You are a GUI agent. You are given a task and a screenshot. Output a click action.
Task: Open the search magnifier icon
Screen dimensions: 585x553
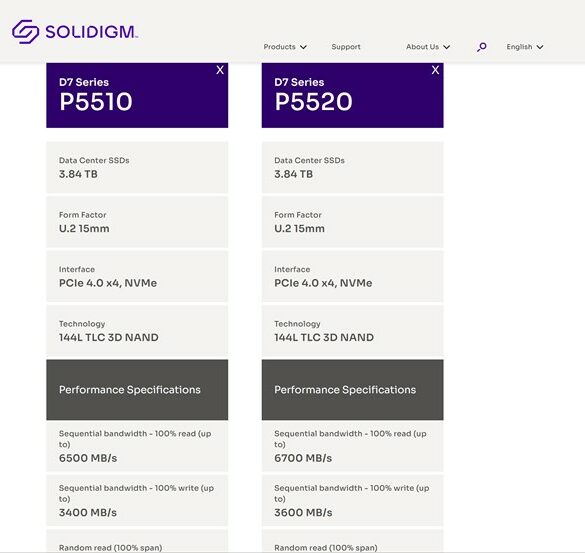pyautogui.click(x=482, y=47)
